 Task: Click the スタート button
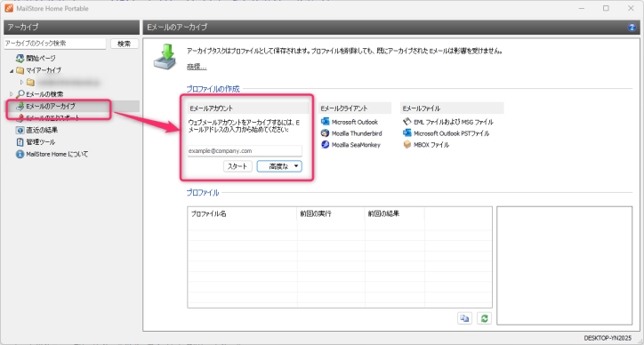(237, 166)
